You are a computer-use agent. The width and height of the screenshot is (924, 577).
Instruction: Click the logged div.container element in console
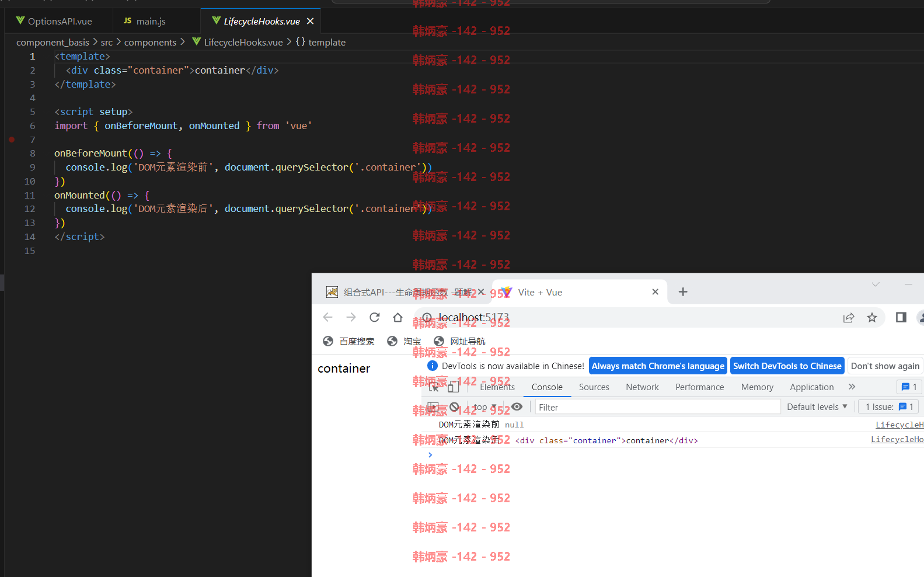tap(606, 440)
